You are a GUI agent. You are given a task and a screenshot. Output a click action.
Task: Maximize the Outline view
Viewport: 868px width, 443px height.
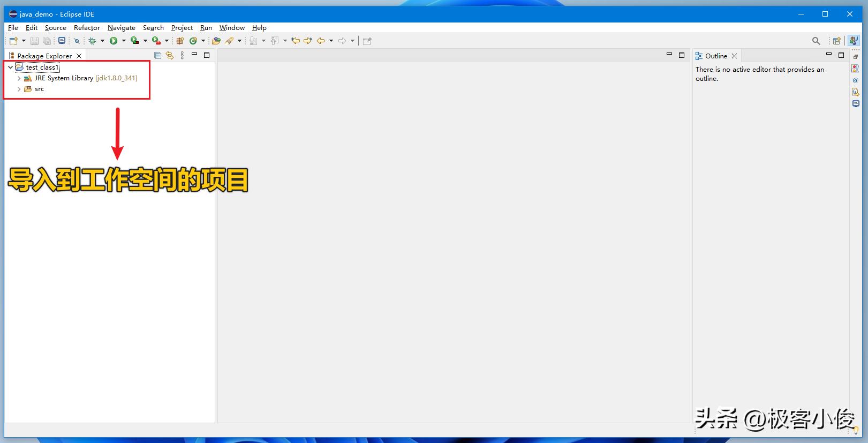(x=841, y=55)
